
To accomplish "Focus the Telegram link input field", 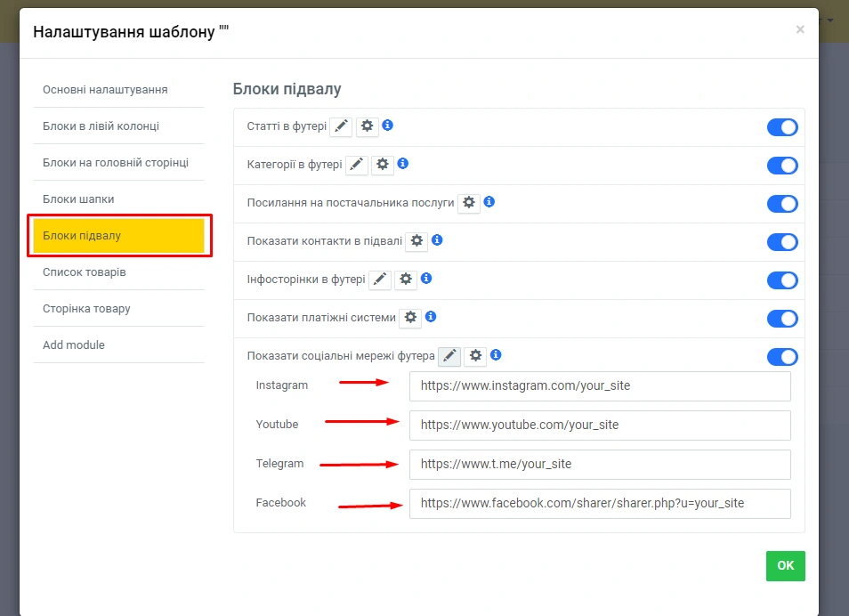I will coord(600,464).
